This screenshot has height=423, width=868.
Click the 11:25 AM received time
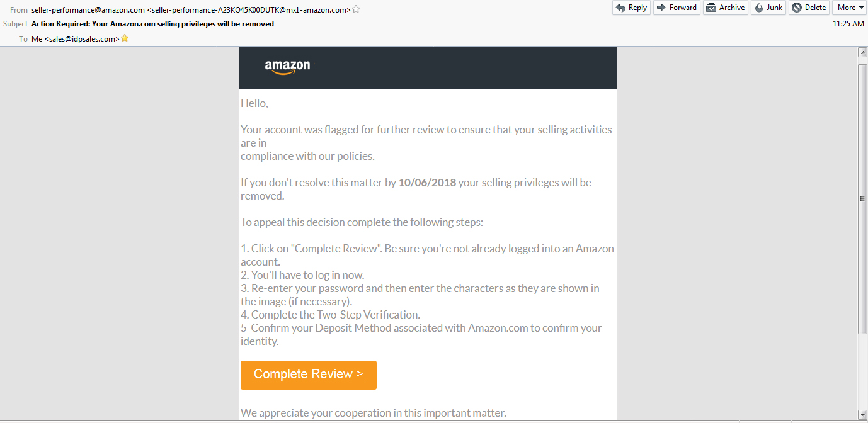pos(848,24)
